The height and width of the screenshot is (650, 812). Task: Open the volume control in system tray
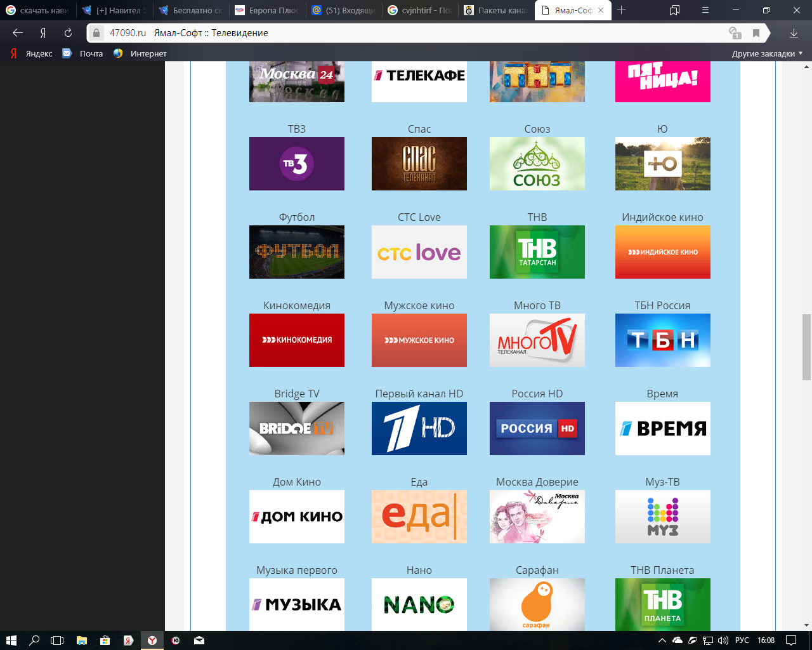point(723,640)
